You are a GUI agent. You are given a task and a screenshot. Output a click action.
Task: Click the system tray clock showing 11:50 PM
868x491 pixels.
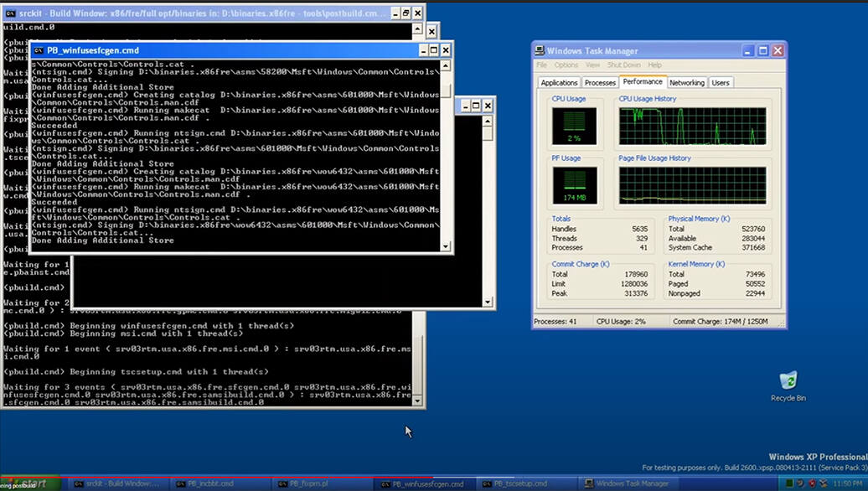tap(847, 483)
